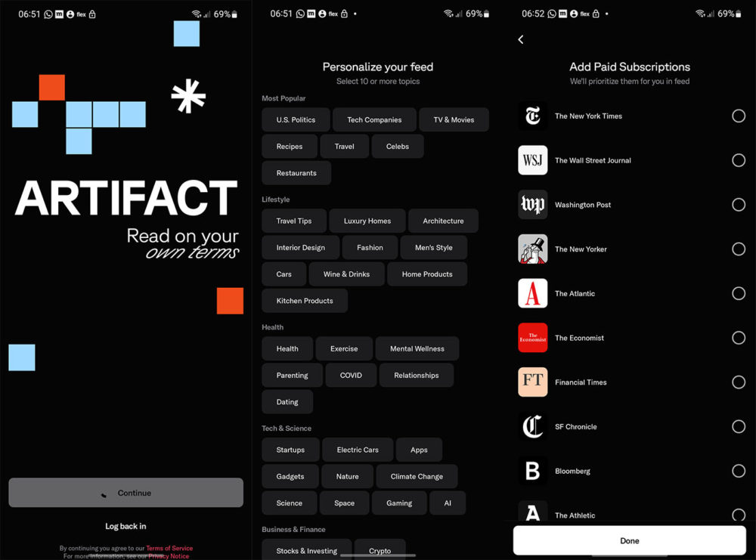Pick the Dating topic
Viewport: 756px width, 560px height.
click(x=287, y=402)
